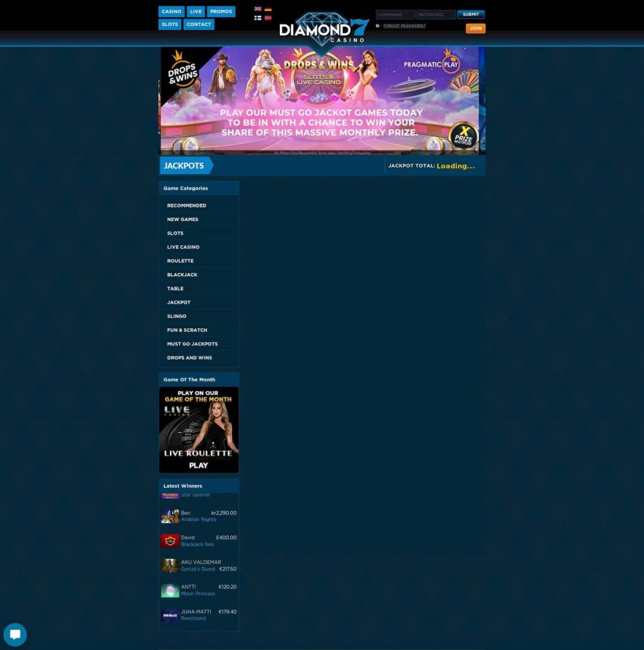Open the Arabian Nights game icon

pos(170,516)
